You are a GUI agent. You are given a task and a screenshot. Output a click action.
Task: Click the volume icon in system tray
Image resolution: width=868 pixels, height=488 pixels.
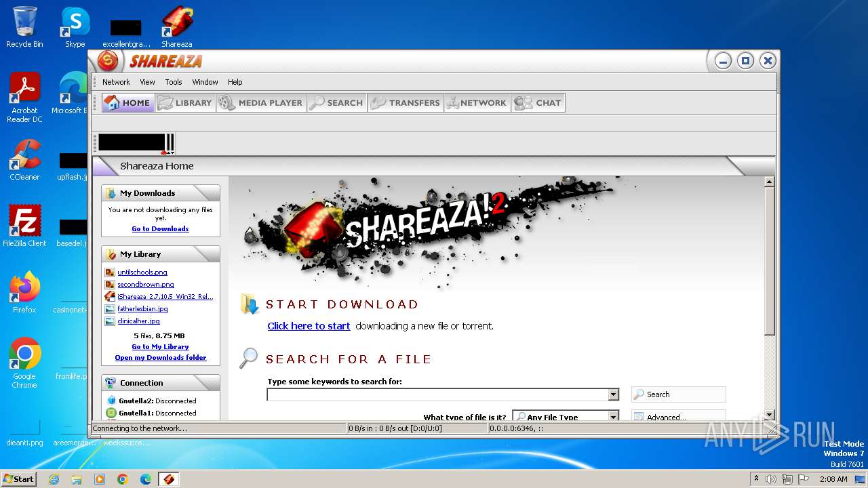(770, 479)
